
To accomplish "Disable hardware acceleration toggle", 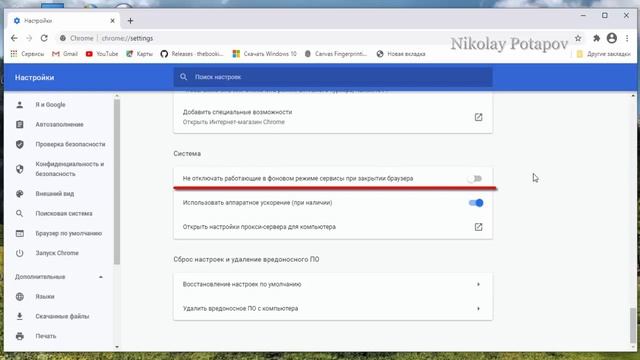I will [x=476, y=203].
